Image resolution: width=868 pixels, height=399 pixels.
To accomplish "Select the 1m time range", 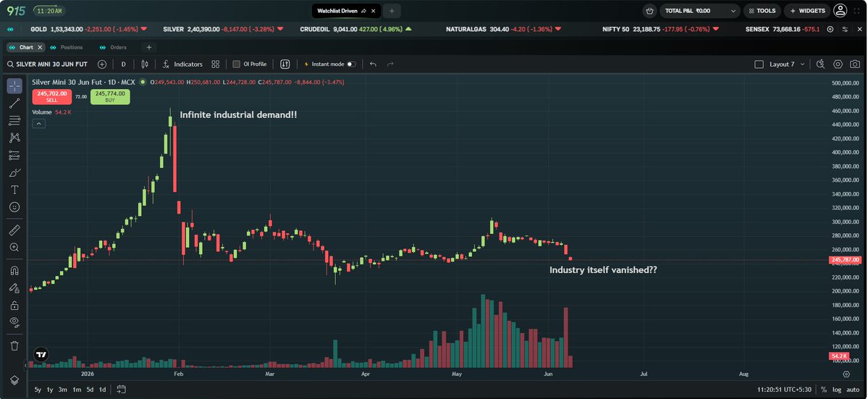I will pos(77,390).
